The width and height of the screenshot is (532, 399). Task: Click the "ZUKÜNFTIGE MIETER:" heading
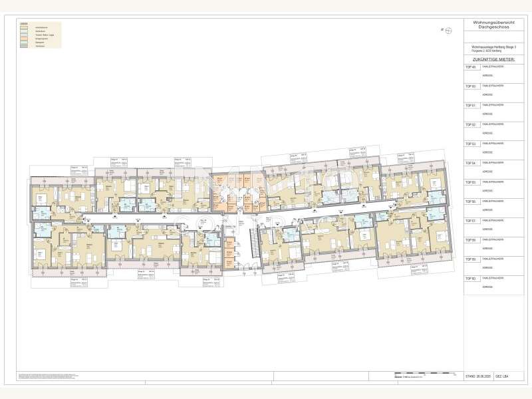point(493,59)
